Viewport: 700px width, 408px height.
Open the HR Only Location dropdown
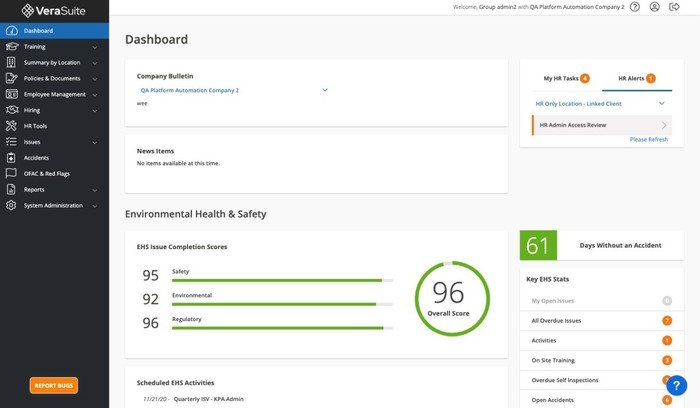click(601, 104)
